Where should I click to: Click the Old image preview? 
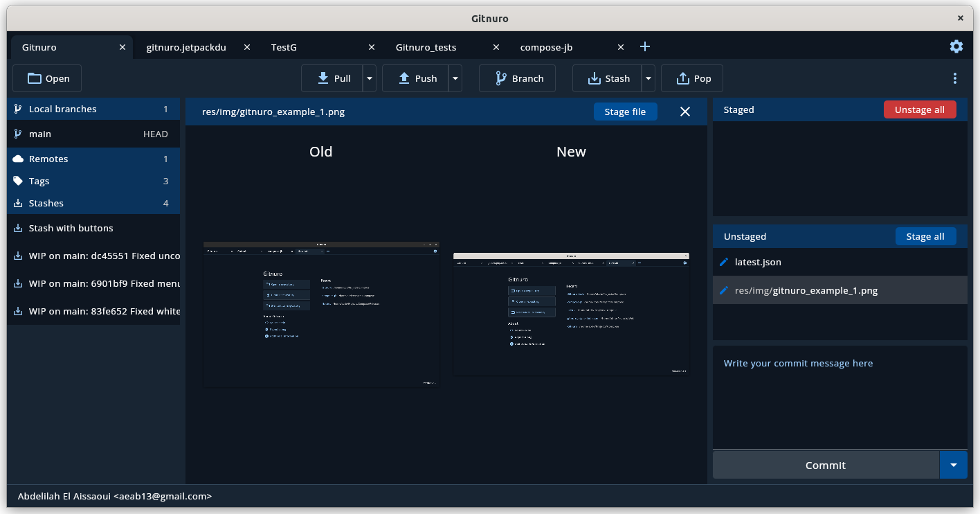tap(321, 314)
